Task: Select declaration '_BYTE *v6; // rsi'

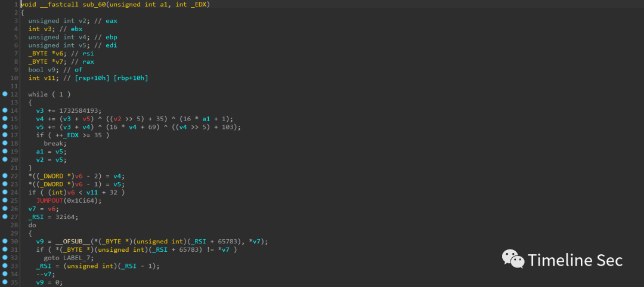Action: pos(61,54)
